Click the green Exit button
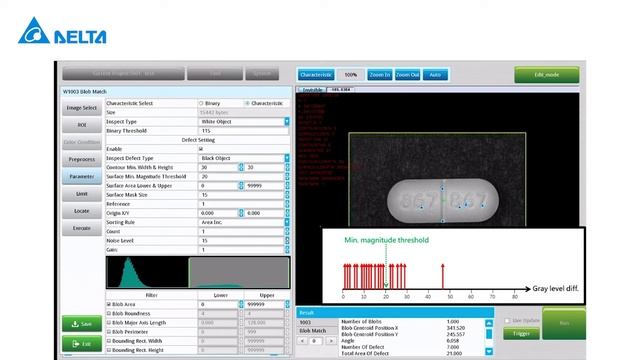The width and height of the screenshot is (640, 360). pos(82,344)
